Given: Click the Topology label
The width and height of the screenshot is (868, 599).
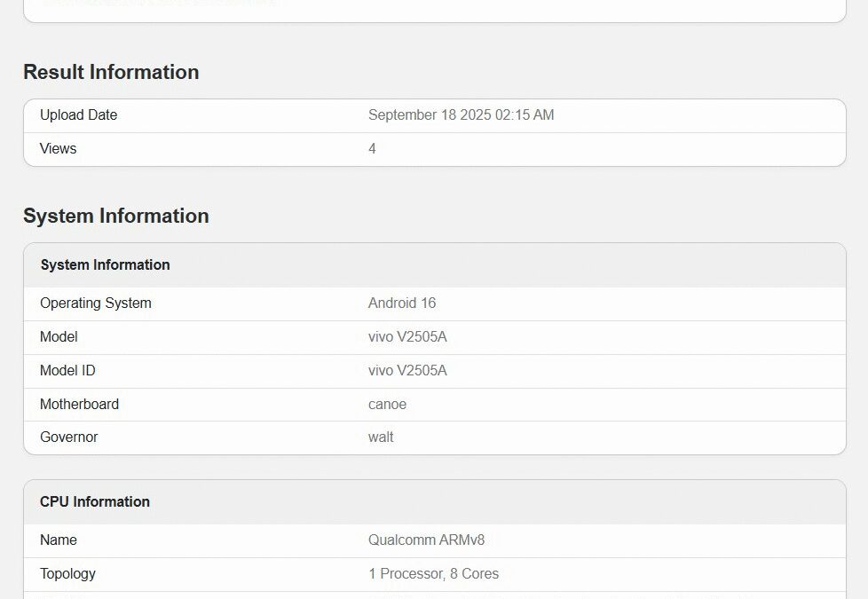Looking at the screenshot, I should pyautogui.click(x=67, y=573).
